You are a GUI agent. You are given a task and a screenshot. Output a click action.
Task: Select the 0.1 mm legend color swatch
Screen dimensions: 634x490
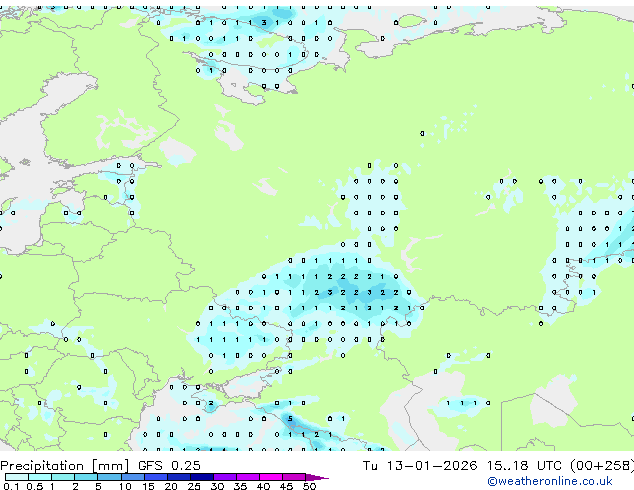(x=17, y=477)
